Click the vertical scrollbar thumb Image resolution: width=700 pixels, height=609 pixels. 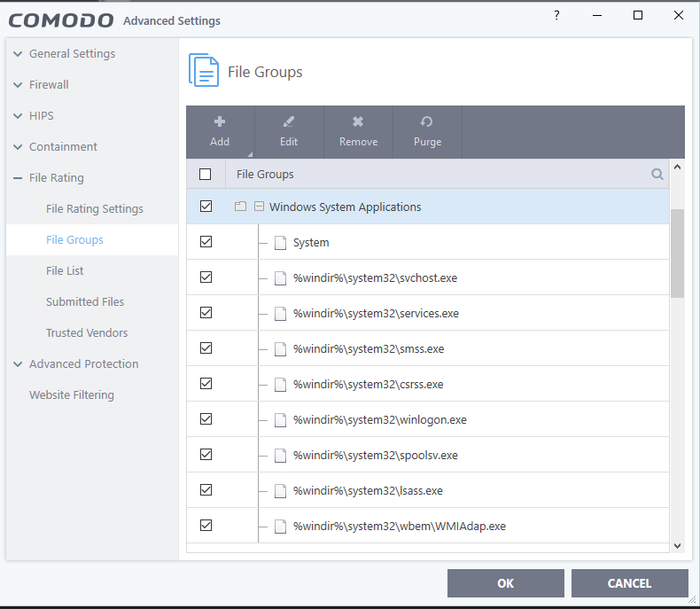click(677, 254)
